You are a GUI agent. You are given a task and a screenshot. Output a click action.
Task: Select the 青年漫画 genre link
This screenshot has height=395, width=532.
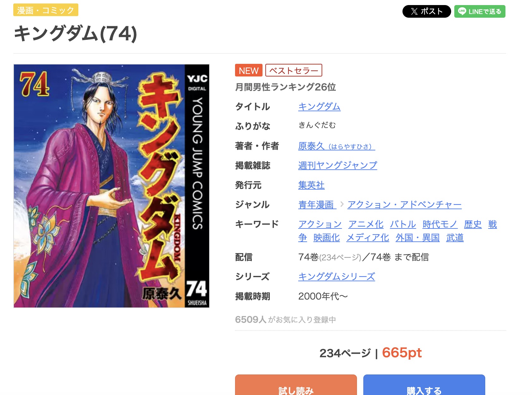316,204
